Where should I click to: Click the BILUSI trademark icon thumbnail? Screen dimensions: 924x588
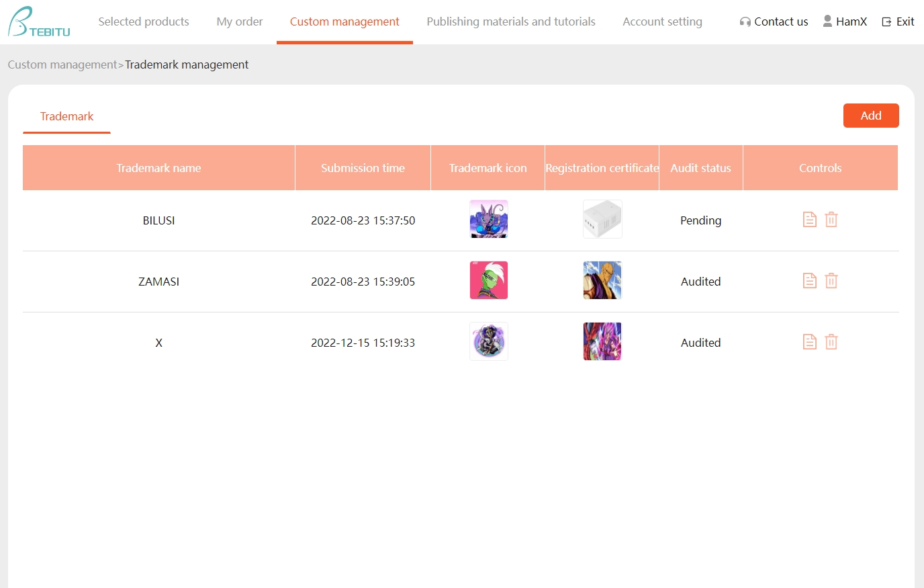pyautogui.click(x=488, y=218)
